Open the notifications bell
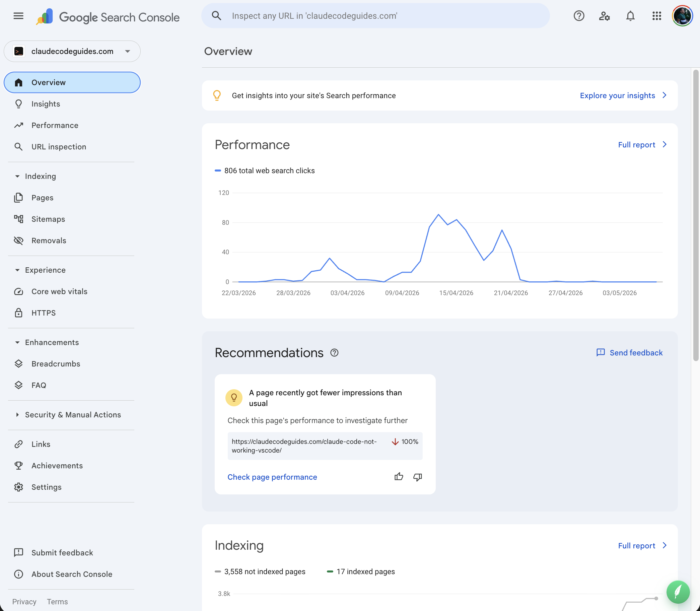Screen dimensions: 700x611 coord(630,16)
